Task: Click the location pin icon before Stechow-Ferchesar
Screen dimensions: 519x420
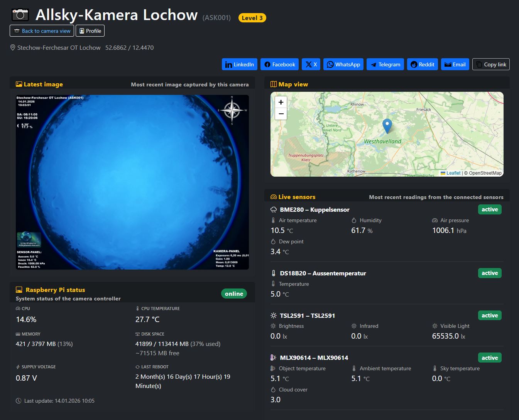Action: pyautogui.click(x=12, y=47)
